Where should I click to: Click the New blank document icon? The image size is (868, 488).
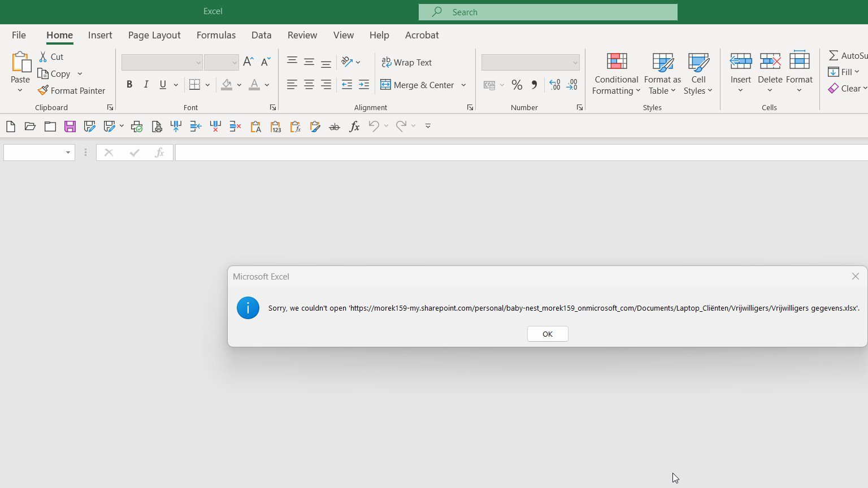(x=11, y=127)
